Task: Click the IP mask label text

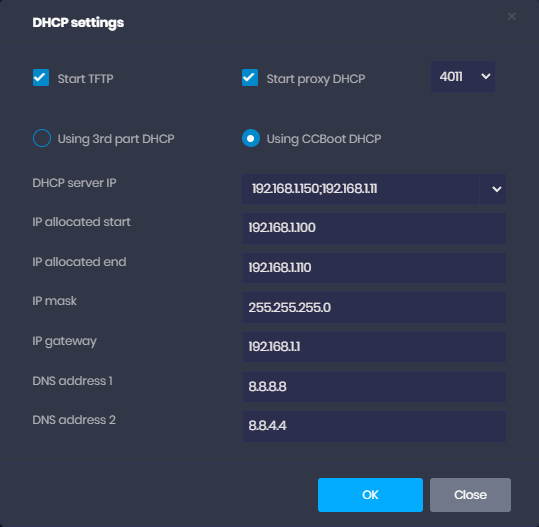Action: 54,301
